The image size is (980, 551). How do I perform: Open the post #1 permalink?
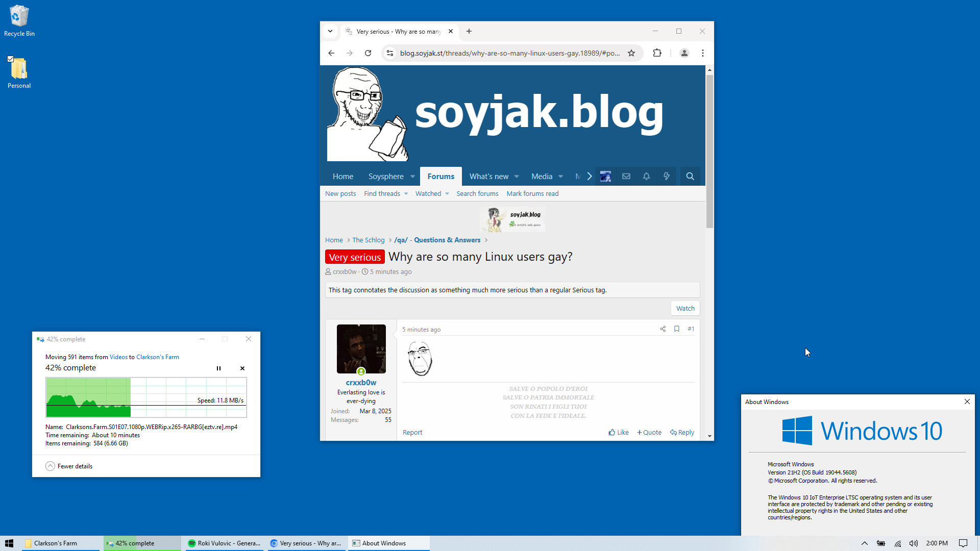pyautogui.click(x=691, y=329)
